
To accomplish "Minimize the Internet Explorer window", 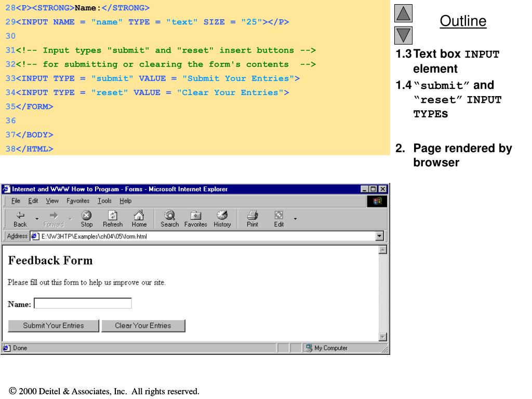I will pos(364,189).
